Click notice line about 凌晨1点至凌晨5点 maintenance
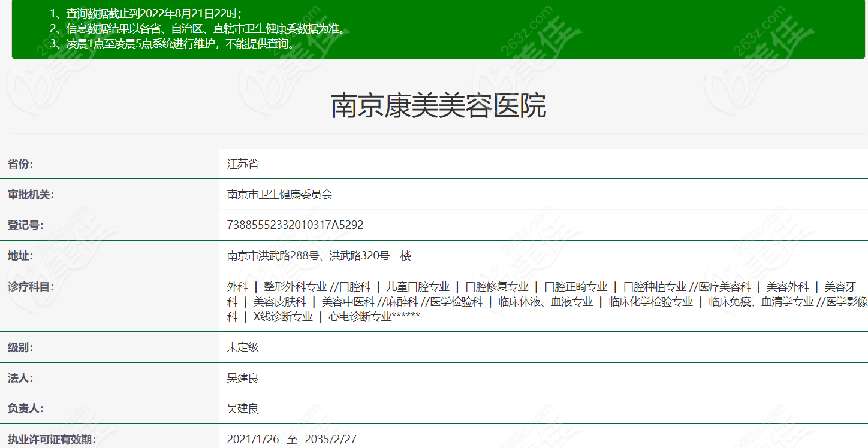The image size is (868, 448). 172,43
